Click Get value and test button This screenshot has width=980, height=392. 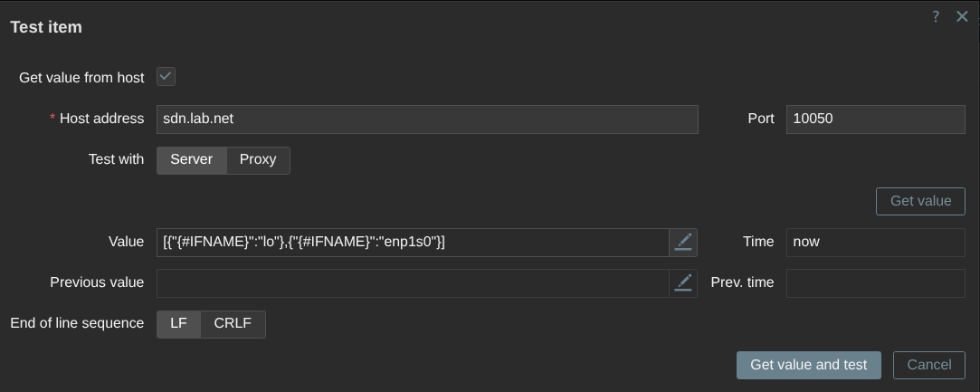click(x=809, y=365)
